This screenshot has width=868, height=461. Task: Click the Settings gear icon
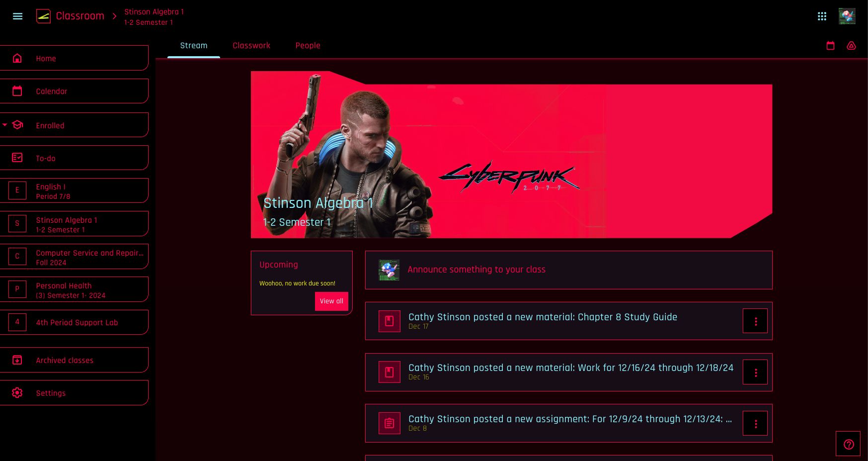pos(17,393)
